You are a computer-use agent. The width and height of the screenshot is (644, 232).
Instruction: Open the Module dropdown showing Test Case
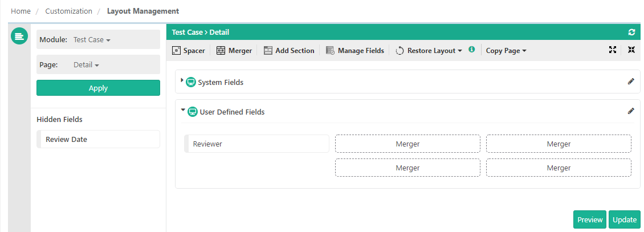pyautogui.click(x=92, y=40)
